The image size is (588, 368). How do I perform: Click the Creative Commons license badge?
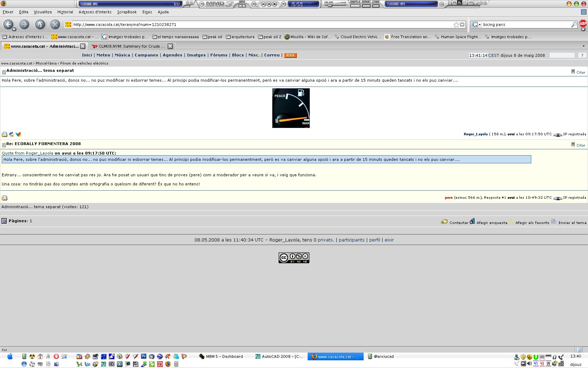pos(294,258)
